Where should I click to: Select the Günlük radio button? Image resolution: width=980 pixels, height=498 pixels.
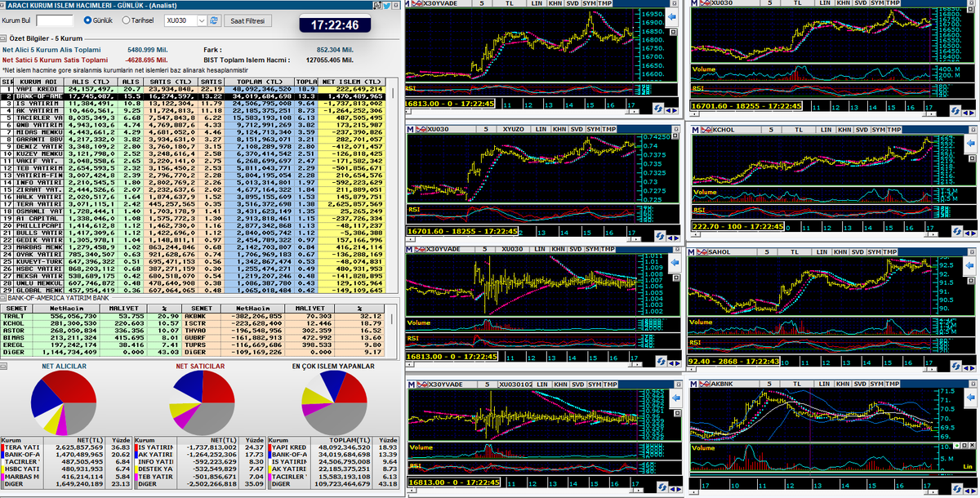87,20
